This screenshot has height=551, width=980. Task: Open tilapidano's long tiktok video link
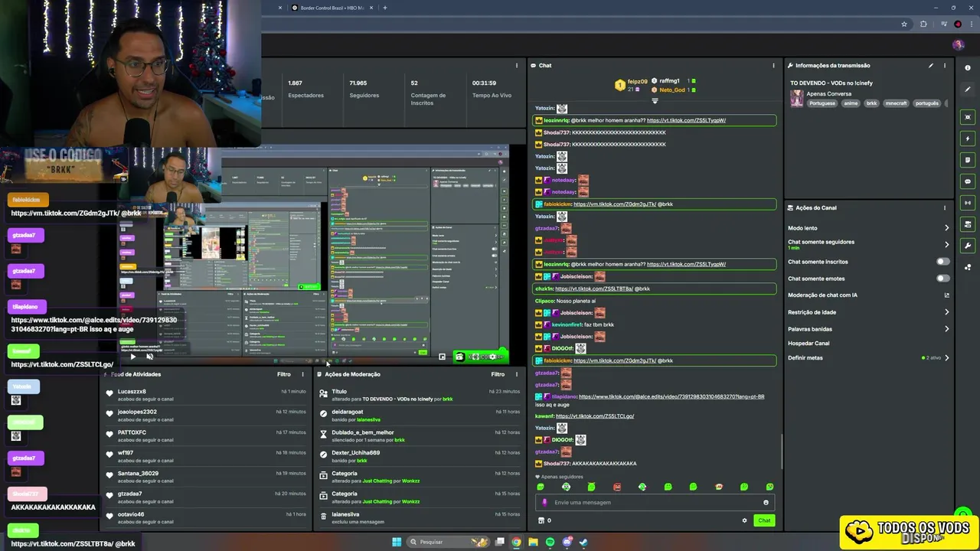click(x=671, y=396)
